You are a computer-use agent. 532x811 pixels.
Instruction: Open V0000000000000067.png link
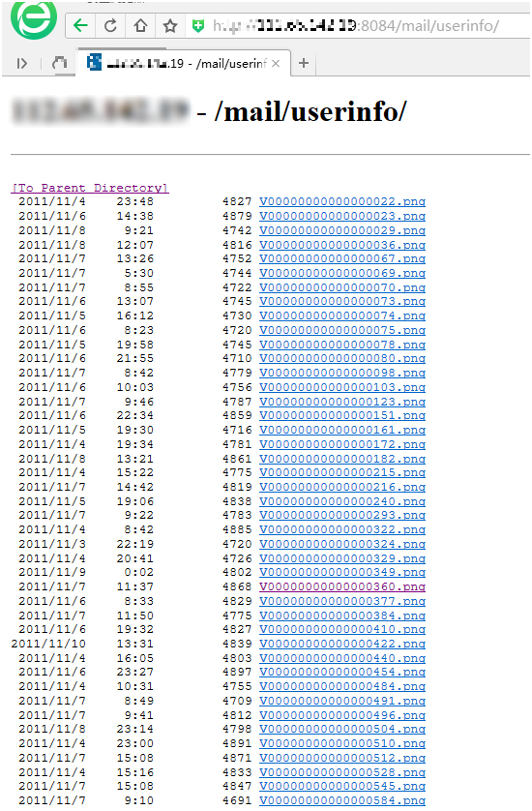pos(342,258)
